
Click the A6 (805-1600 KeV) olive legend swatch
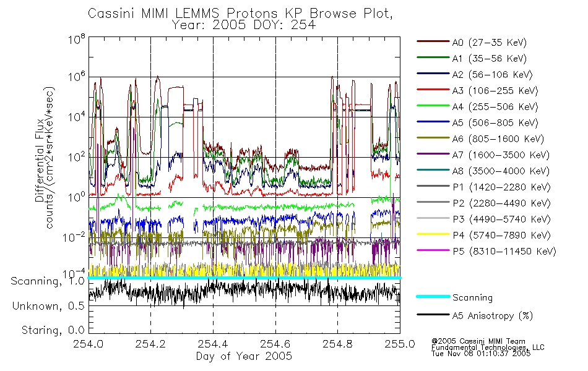click(x=433, y=138)
